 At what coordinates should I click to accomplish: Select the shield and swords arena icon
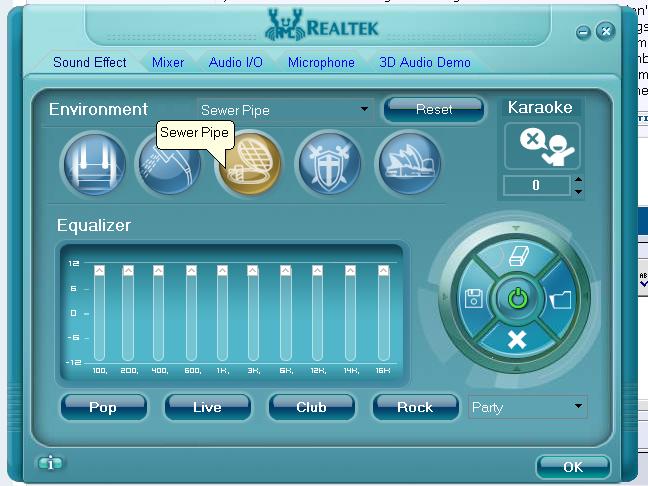tap(329, 164)
